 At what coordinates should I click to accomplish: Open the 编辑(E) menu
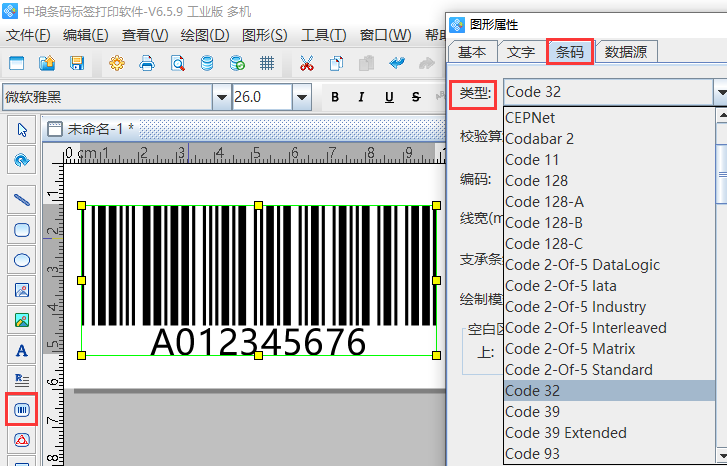[x=86, y=35]
